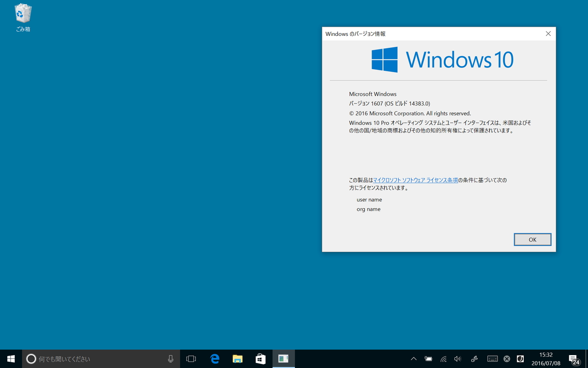The image size is (588, 368).
Task: Expand the hidden tray icons chevron
Action: click(x=413, y=359)
